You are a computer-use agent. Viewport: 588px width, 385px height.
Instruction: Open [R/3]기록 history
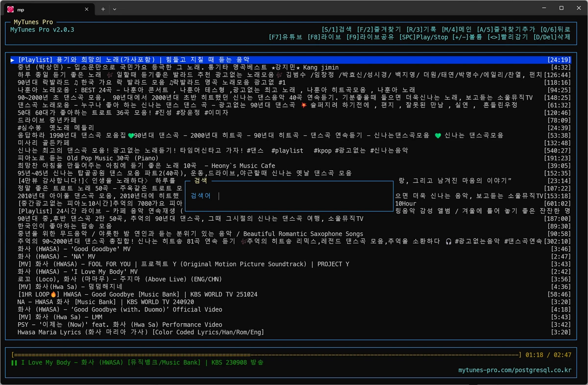click(421, 29)
